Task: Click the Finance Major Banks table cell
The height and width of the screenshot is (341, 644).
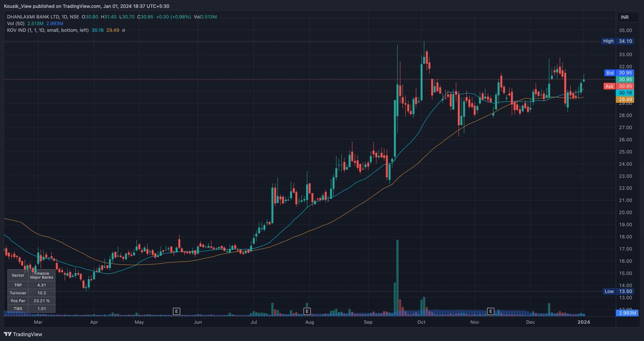Action: (41, 275)
